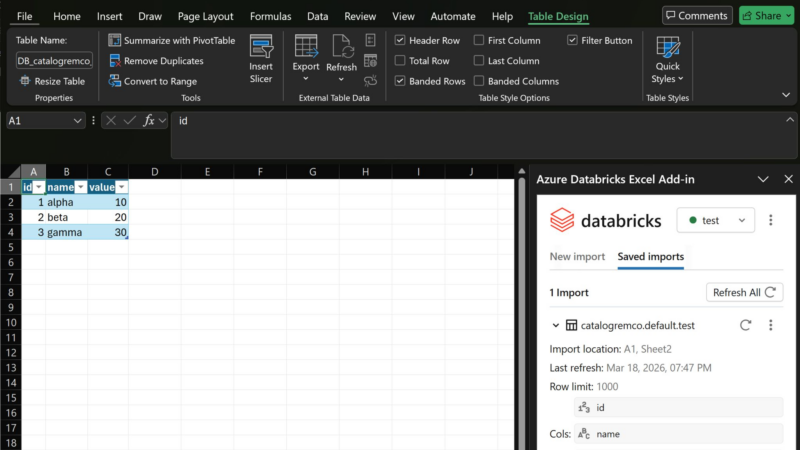Switch to the Formulas tab
800x450 pixels.
pyautogui.click(x=270, y=16)
